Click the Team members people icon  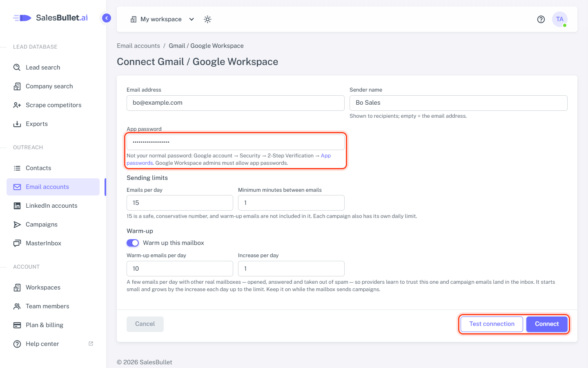[17, 306]
